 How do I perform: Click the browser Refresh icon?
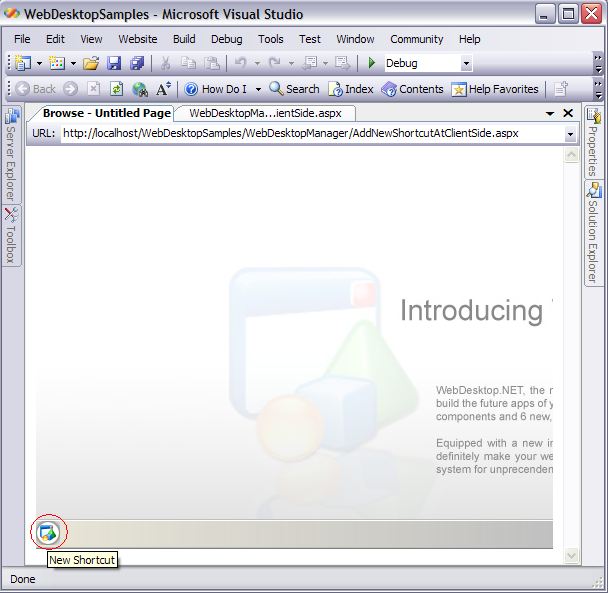116,89
